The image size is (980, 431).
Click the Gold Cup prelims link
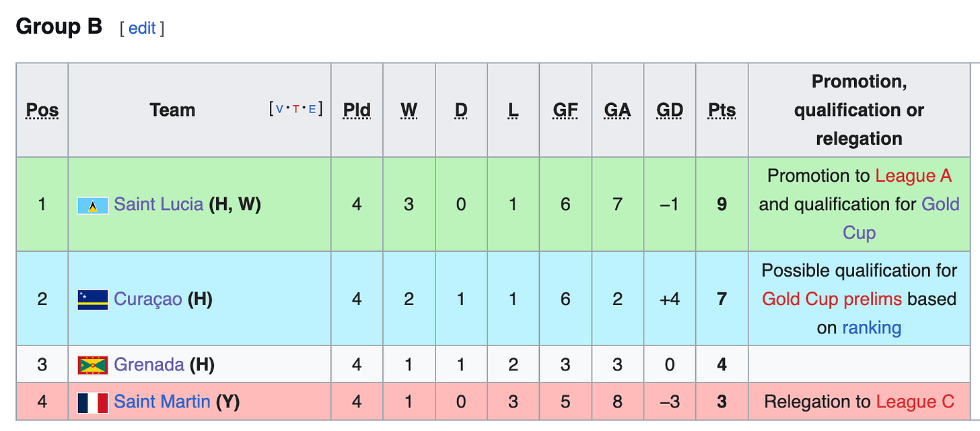[832, 299]
